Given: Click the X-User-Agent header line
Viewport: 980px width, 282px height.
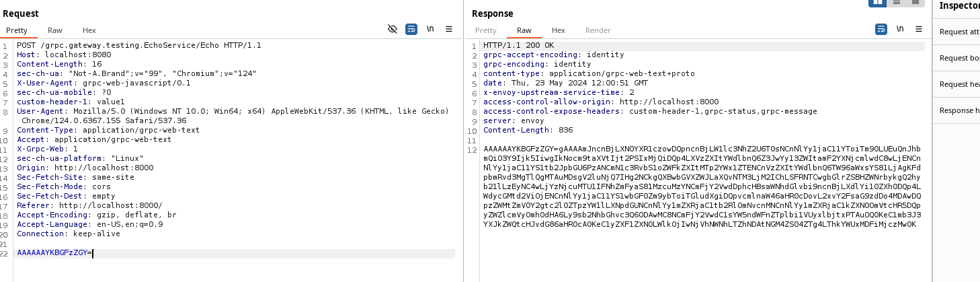Looking at the screenshot, I should point(104,83).
